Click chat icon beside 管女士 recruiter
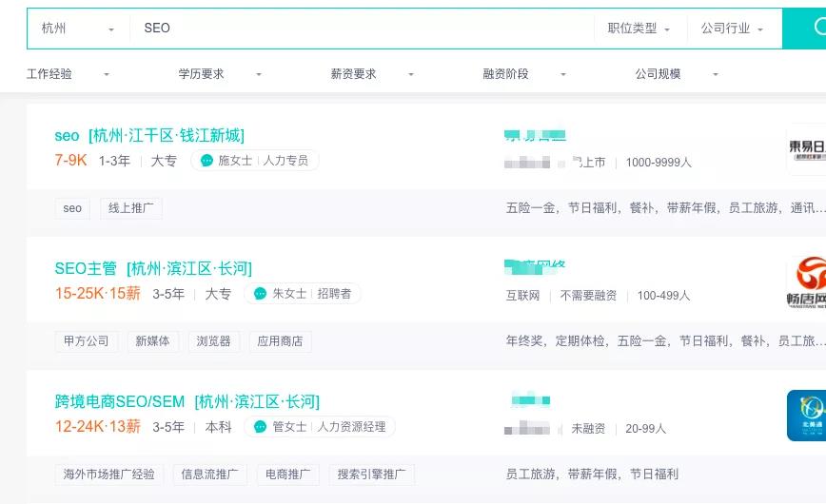Image resolution: width=826 pixels, height=504 pixels. 261,427
